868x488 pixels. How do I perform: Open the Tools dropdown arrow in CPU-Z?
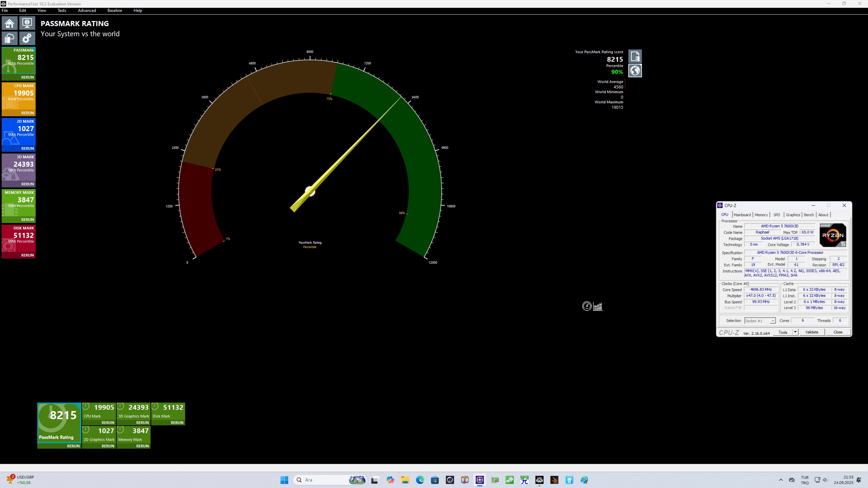(x=795, y=332)
